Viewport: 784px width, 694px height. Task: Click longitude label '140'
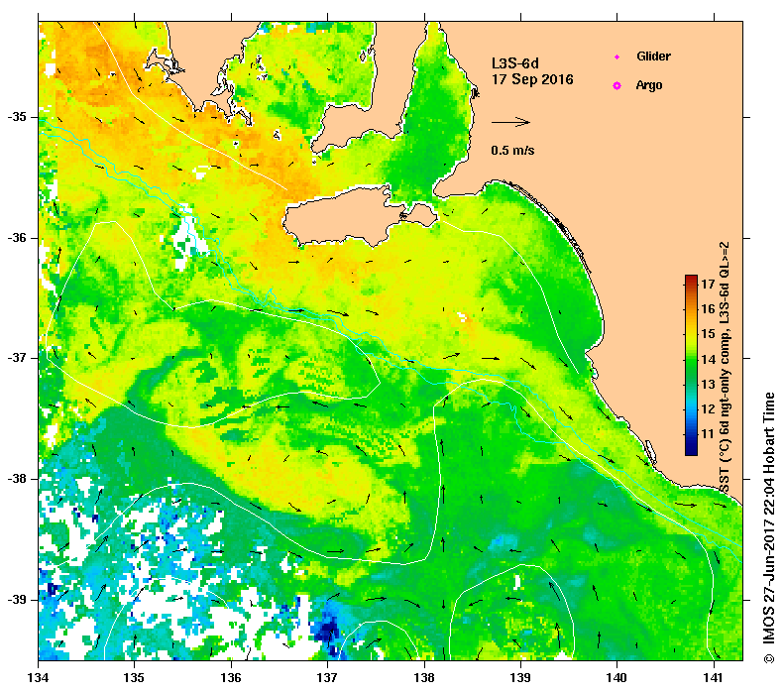coord(616,678)
